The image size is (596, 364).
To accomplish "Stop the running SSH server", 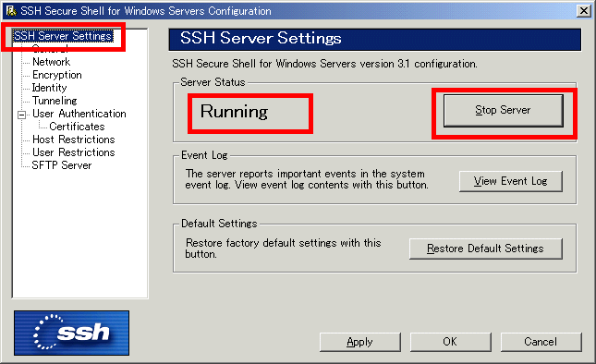I will click(x=503, y=111).
